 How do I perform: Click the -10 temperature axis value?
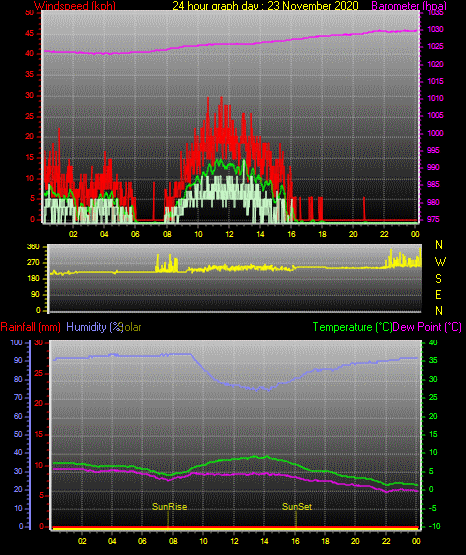click(435, 526)
